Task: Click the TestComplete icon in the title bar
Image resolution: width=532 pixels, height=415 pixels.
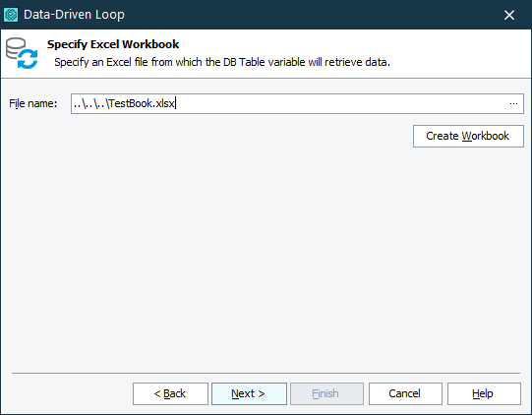Action: click(x=11, y=15)
